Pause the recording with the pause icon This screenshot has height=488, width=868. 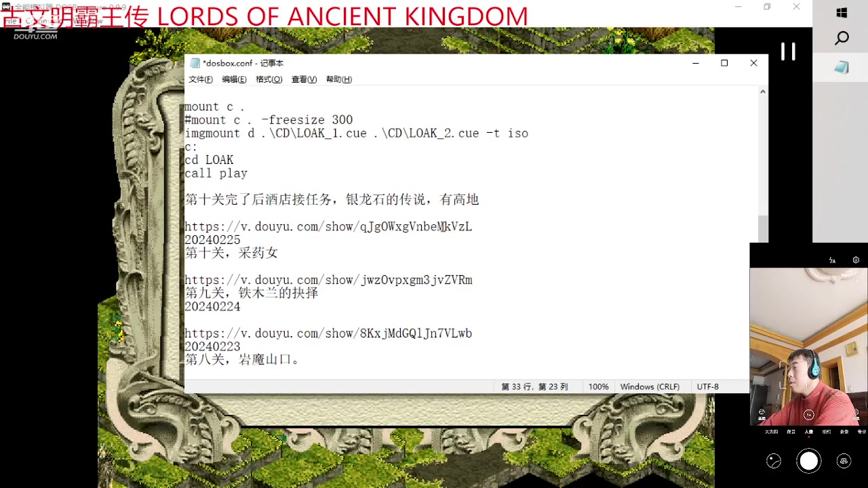pyautogui.click(x=787, y=52)
